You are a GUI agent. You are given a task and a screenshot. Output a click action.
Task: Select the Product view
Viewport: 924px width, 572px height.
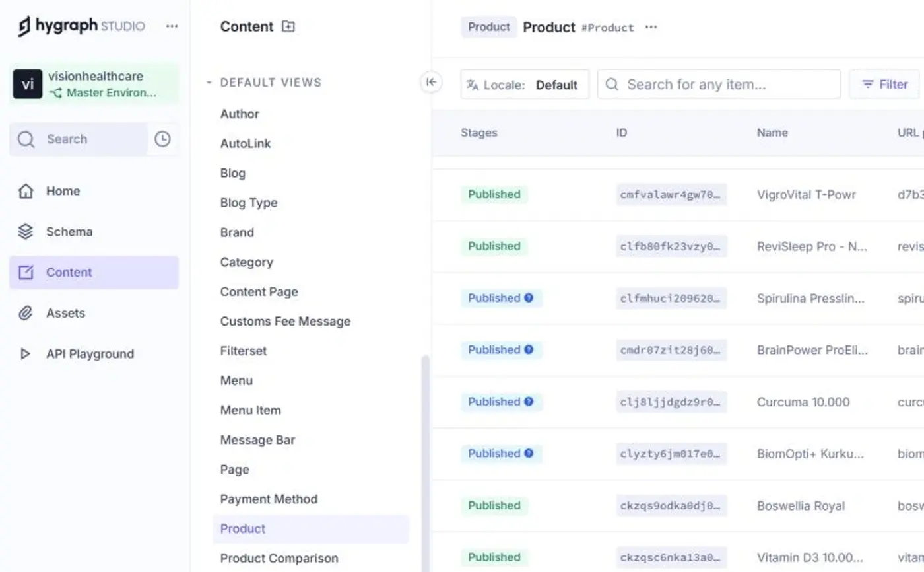pyautogui.click(x=311, y=529)
